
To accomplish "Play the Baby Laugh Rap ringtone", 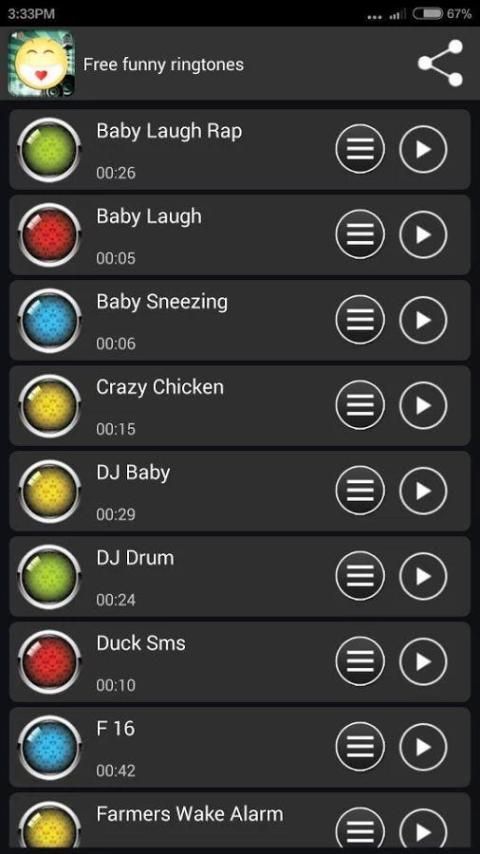I will point(423,149).
